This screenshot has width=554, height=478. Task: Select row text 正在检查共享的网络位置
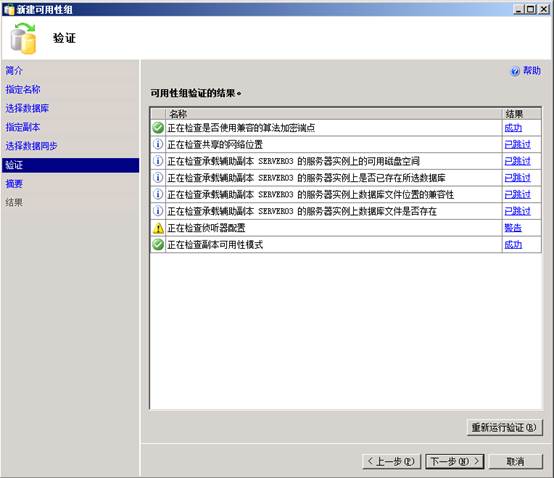pyautogui.click(x=215, y=144)
